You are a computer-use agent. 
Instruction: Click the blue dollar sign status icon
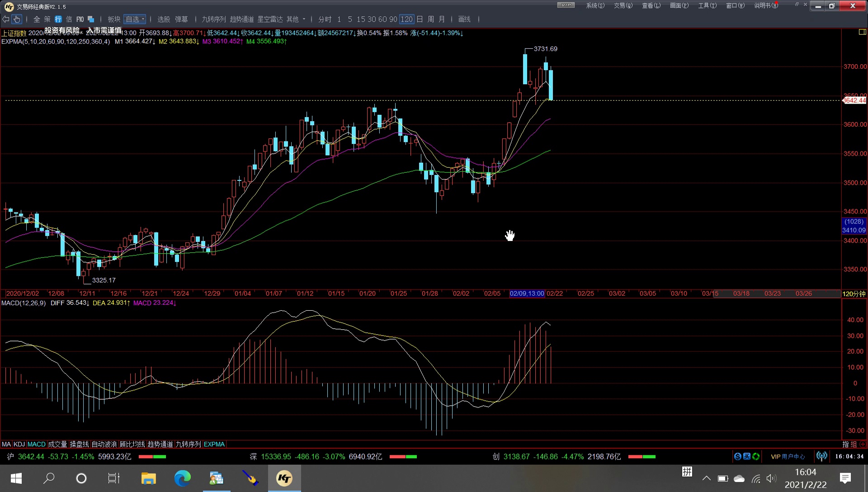click(x=738, y=456)
